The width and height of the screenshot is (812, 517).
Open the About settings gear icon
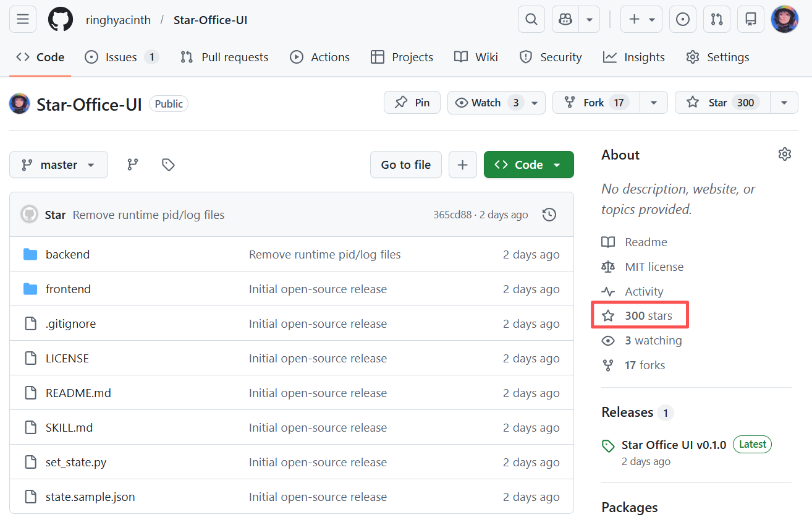784,155
